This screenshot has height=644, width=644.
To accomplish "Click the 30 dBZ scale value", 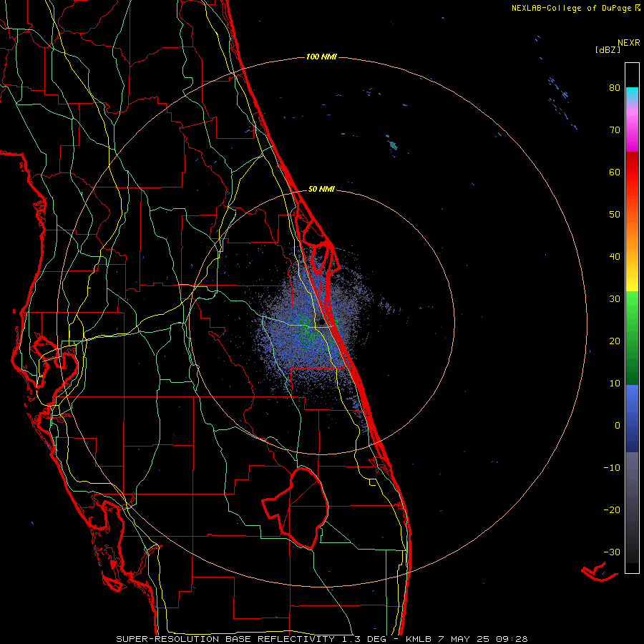I will tap(615, 299).
